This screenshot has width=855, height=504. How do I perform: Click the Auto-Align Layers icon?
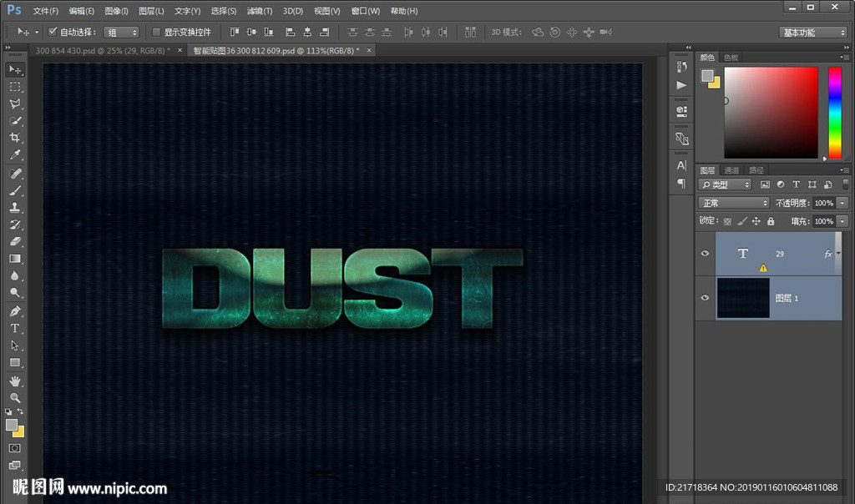coord(470,33)
